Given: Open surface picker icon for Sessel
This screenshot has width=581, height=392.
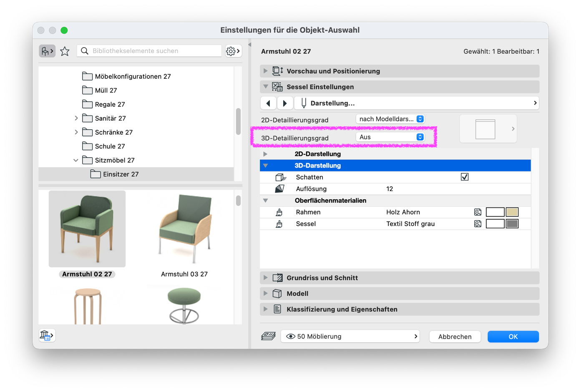Looking at the screenshot, I should click(x=478, y=224).
